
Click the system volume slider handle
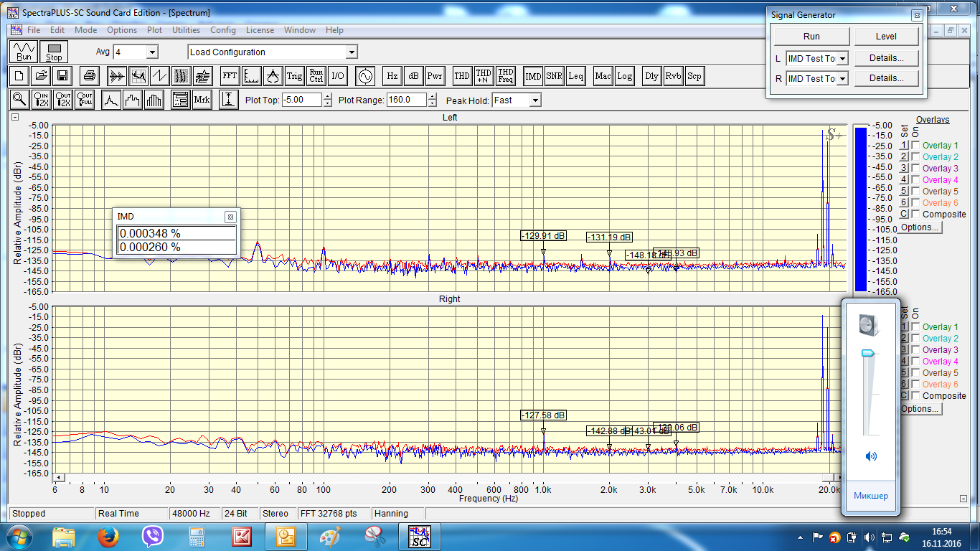pyautogui.click(x=868, y=353)
